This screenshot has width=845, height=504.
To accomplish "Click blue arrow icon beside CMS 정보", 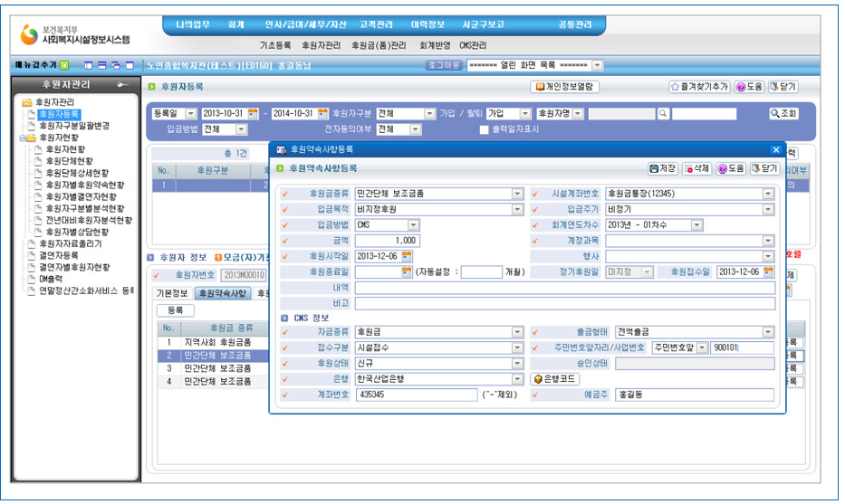I will pos(284,319).
